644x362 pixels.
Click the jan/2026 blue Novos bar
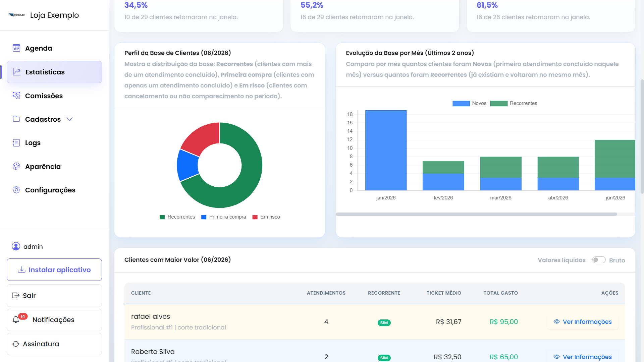386,150
